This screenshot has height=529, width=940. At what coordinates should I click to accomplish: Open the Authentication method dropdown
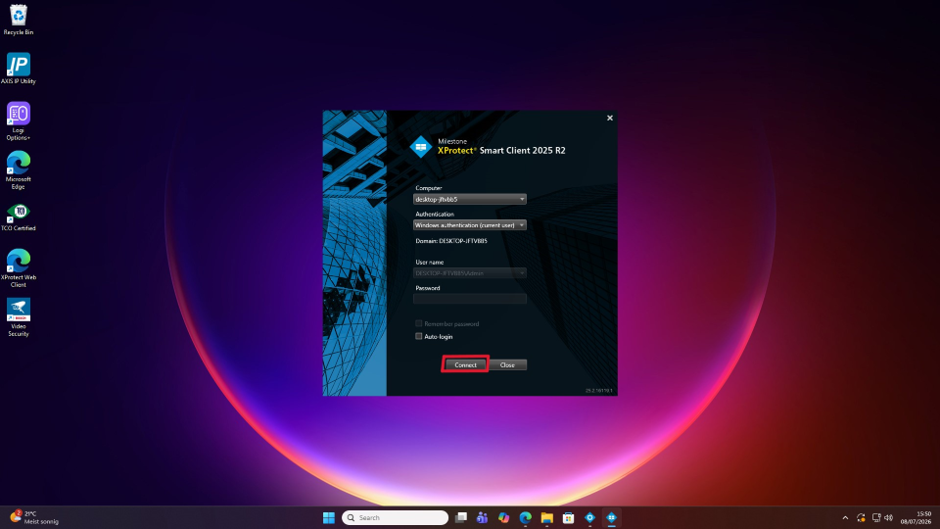470,225
